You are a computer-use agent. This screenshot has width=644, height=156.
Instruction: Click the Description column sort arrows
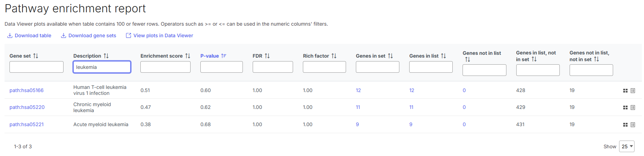(x=106, y=56)
